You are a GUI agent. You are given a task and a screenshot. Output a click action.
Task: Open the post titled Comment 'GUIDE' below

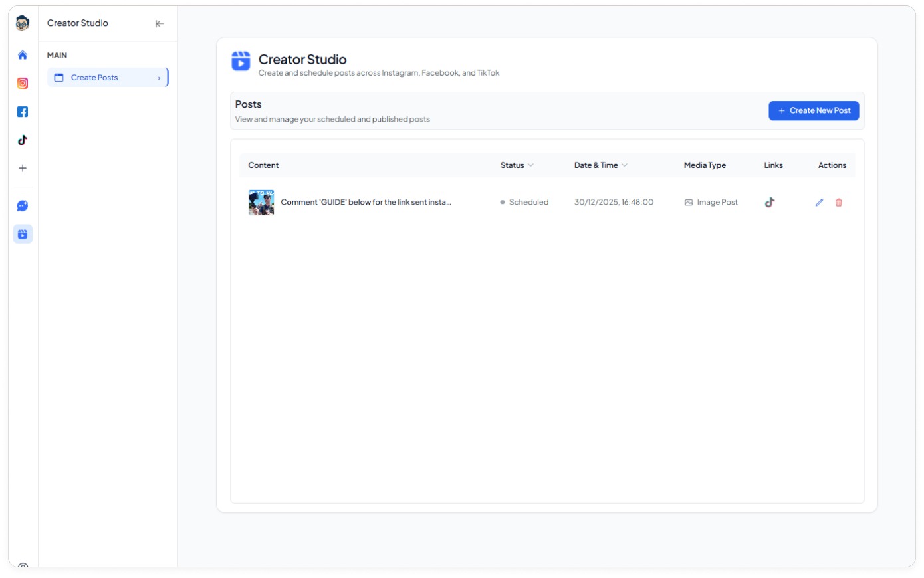coord(366,203)
